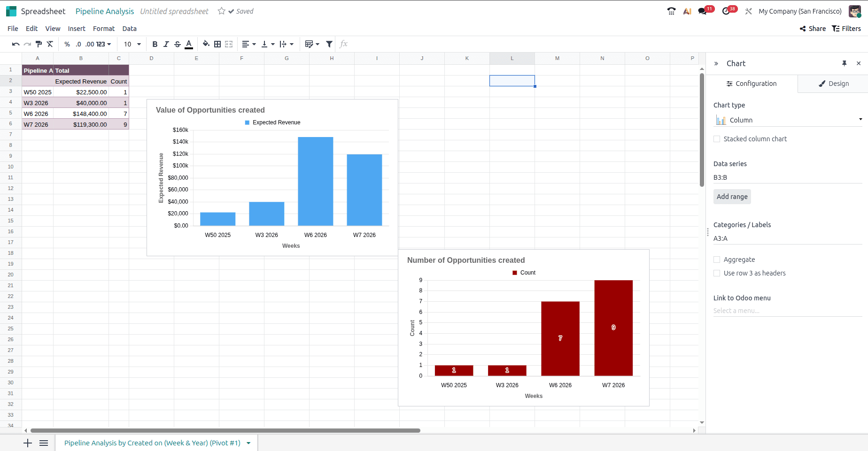Open the Spreadsheet app home icon
The image size is (868, 451).
click(11, 11)
